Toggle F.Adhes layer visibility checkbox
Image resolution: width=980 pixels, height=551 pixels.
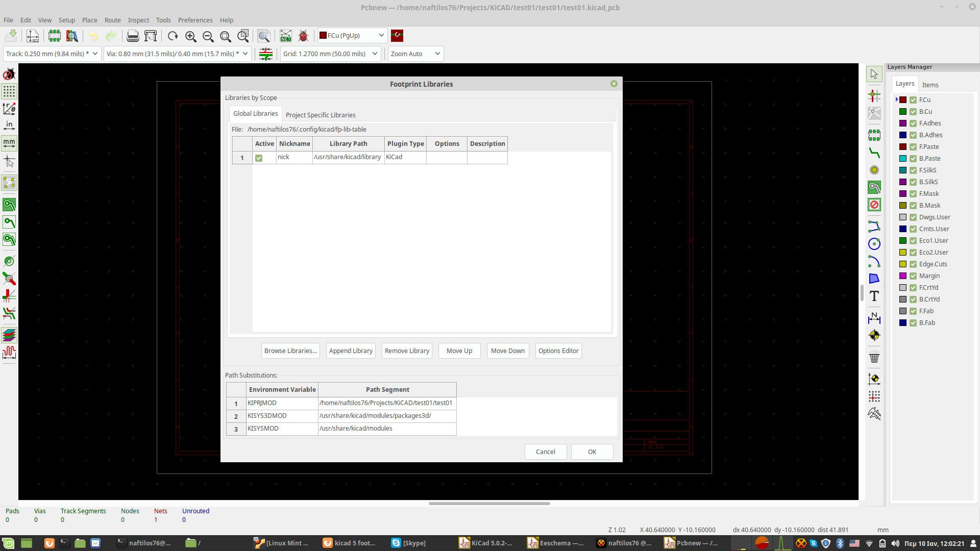(x=913, y=123)
